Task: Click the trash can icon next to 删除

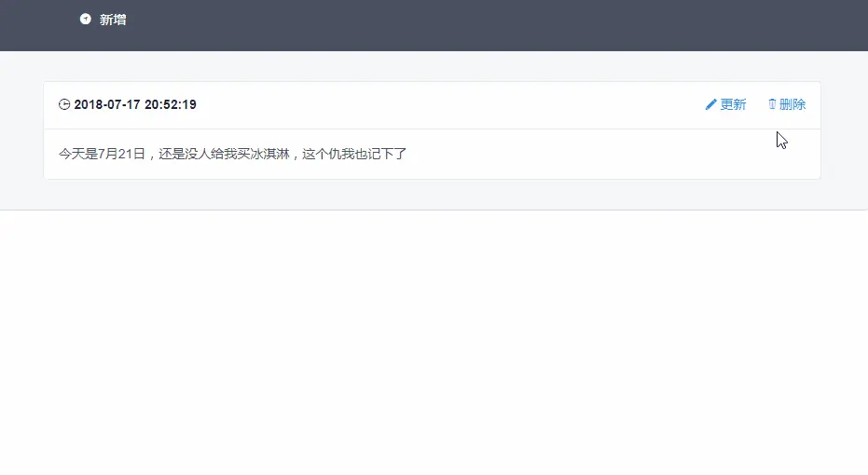Action: click(x=772, y=104)
